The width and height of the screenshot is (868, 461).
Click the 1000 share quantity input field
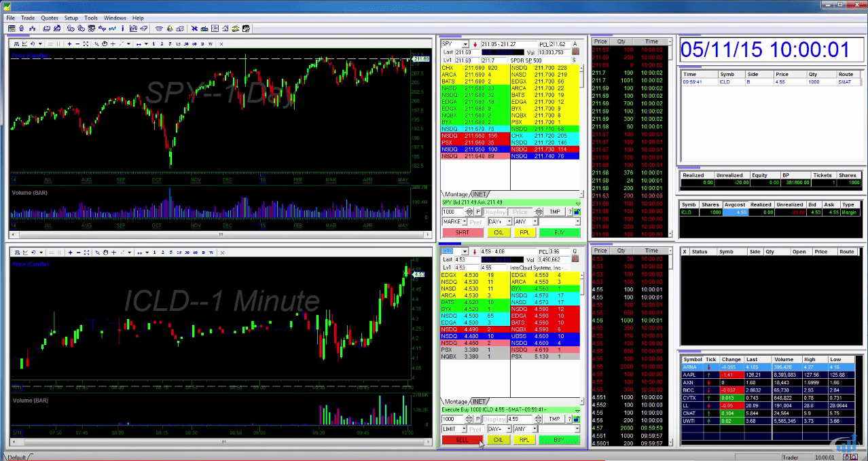pos(453,211)
